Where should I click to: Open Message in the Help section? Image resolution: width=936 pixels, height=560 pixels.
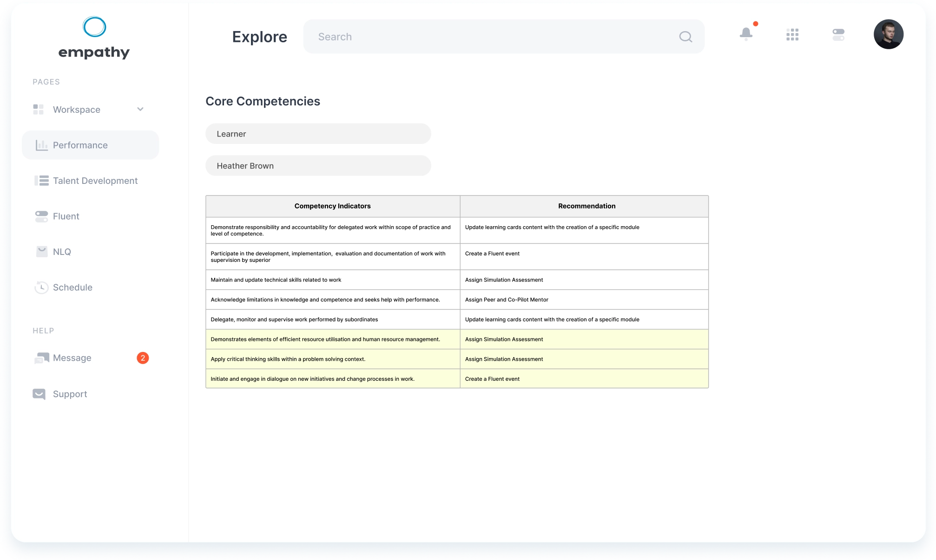point(72,358)
